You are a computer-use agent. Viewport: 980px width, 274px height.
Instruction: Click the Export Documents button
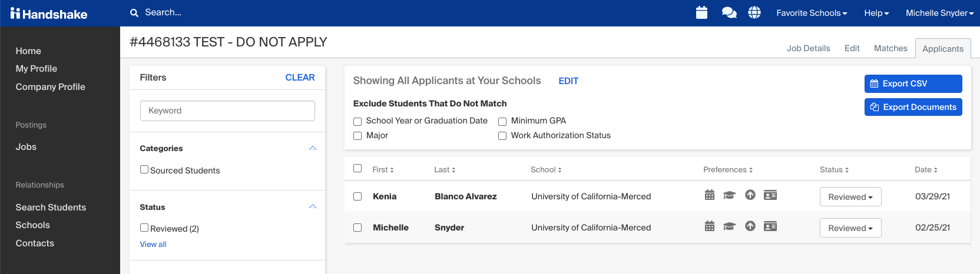pos(913,107)
